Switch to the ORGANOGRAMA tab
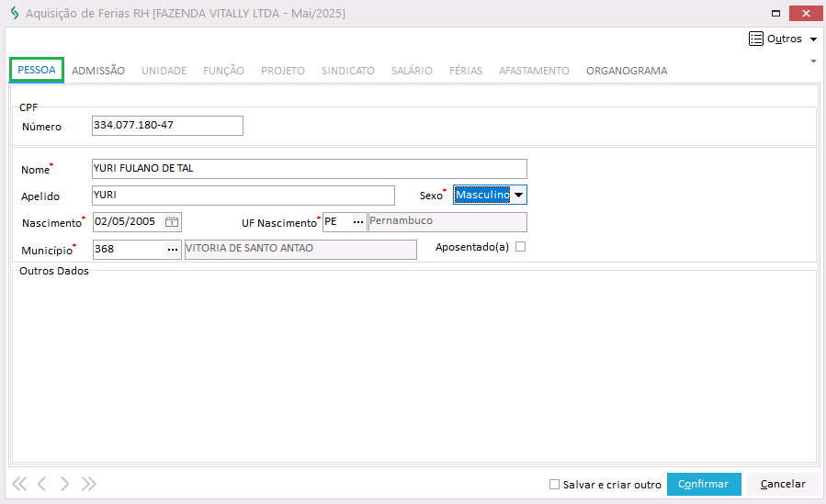The height and width of the screenshot is (504, 826). point(627,71)
